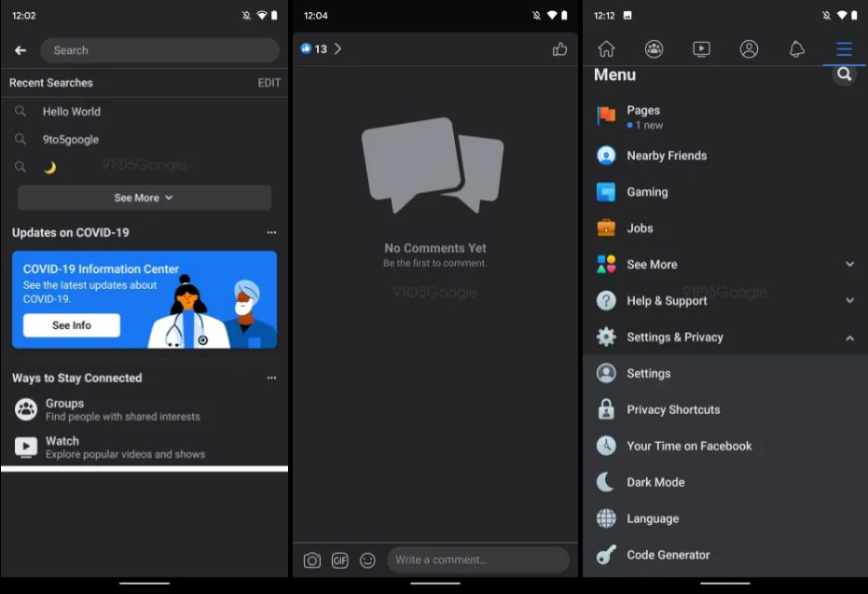Switch to the Watch video tab
Viewport: 868px width, 594px height.
[701, 49]
